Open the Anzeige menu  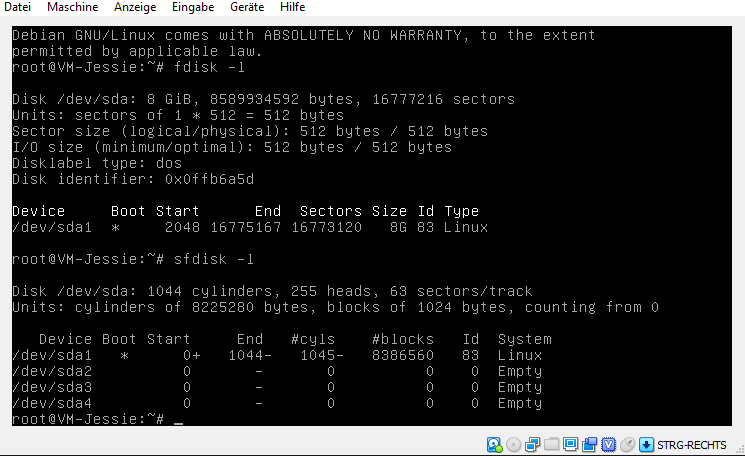[x=135, y=7]
